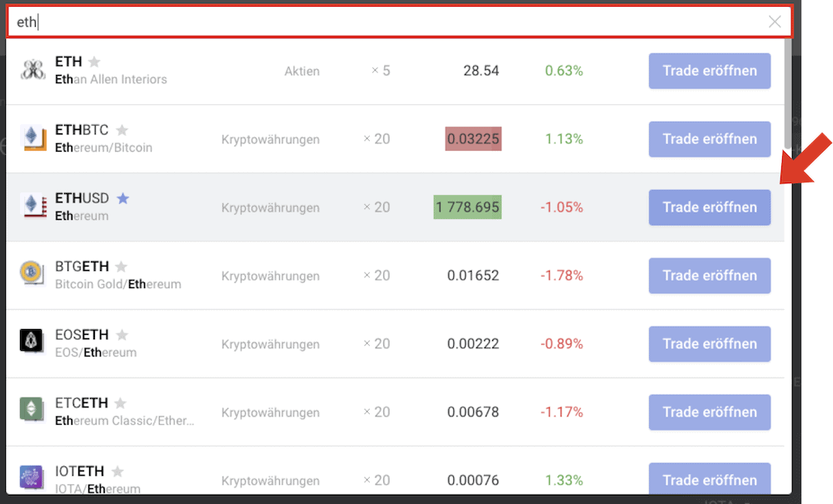The height and width of the screenshot is (504, 833).
Task: Open a trade for ETHBTC
Action: [x=709, y=139]
